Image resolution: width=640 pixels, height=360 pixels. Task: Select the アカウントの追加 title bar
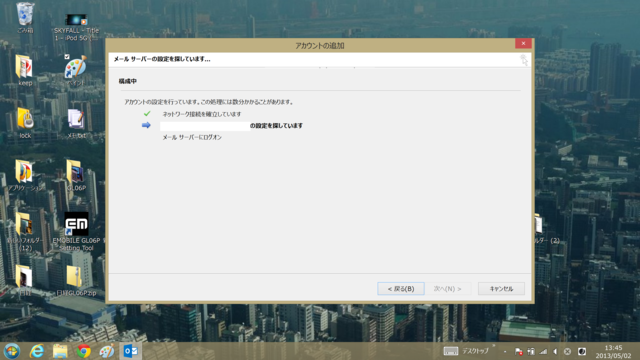pos(320,45)
